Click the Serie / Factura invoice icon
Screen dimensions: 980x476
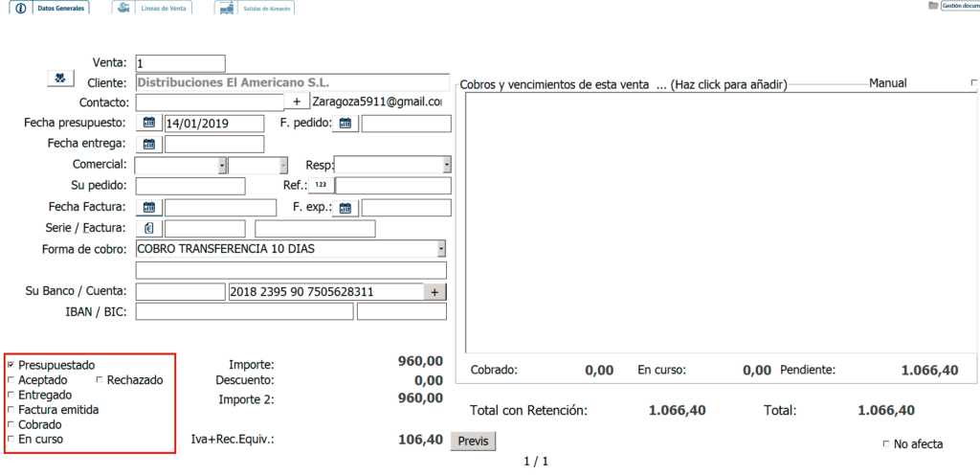149,229
